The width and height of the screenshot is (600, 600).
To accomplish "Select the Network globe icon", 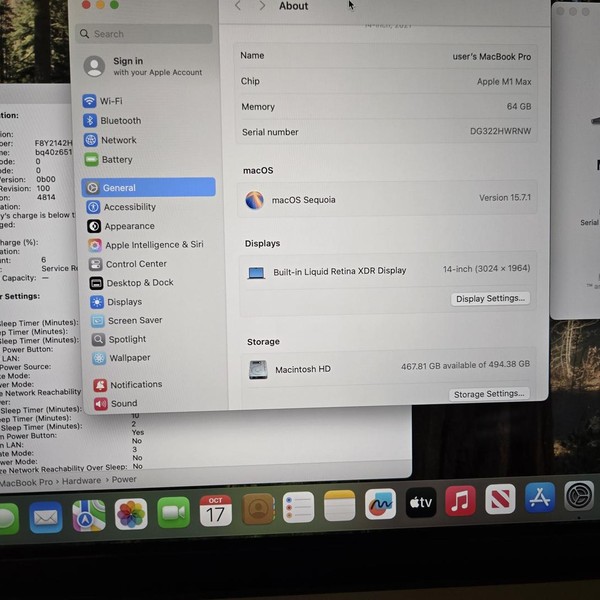I will pos(91,140).
